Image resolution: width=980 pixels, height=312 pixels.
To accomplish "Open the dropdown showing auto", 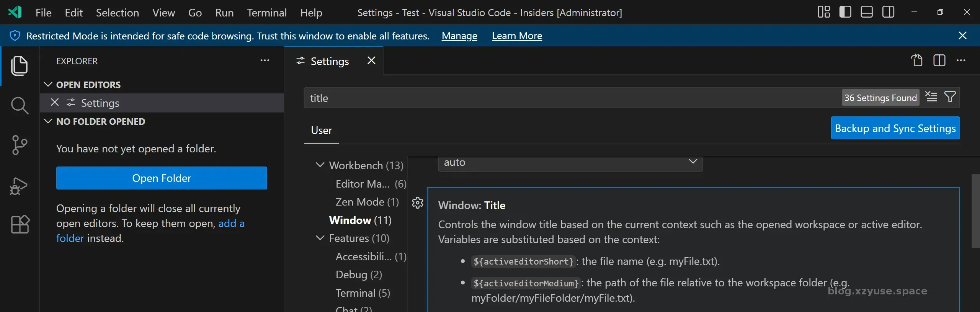I will (570, 162).
